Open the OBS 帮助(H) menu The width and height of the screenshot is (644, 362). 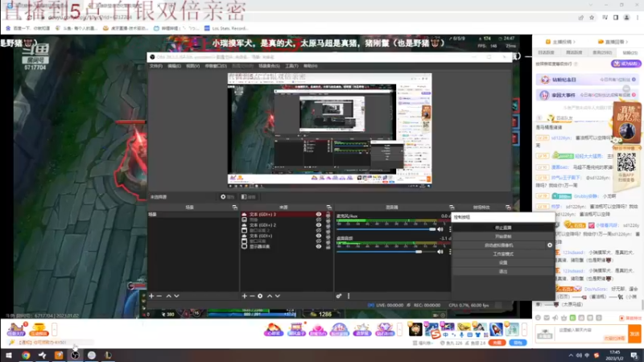tap(311, 66)
